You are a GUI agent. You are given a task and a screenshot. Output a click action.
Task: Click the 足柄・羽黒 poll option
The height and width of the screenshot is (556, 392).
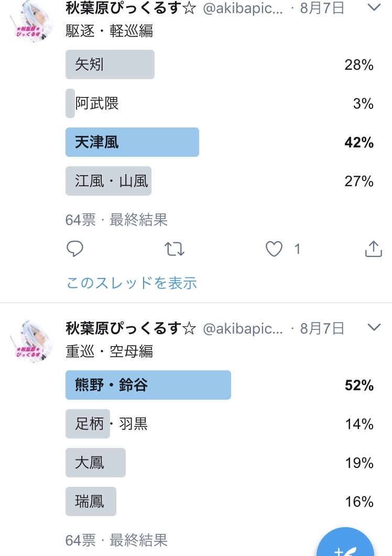(x=111, y=424)
